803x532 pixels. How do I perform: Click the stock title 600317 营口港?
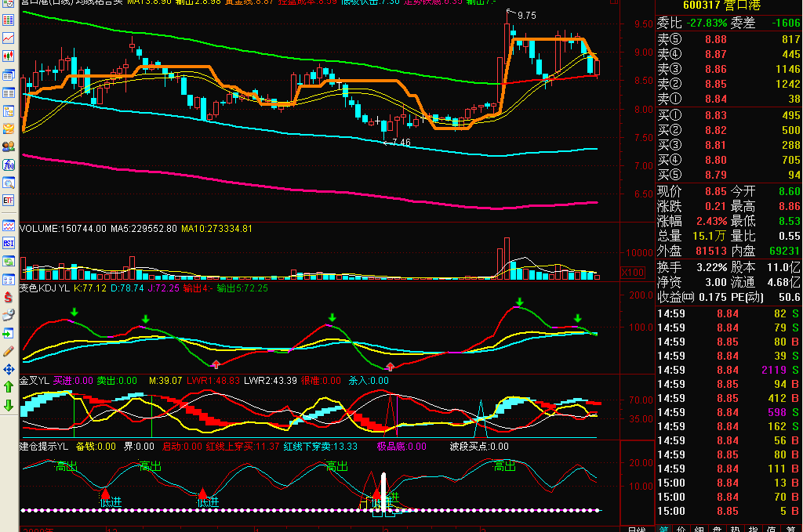(721, 5)
